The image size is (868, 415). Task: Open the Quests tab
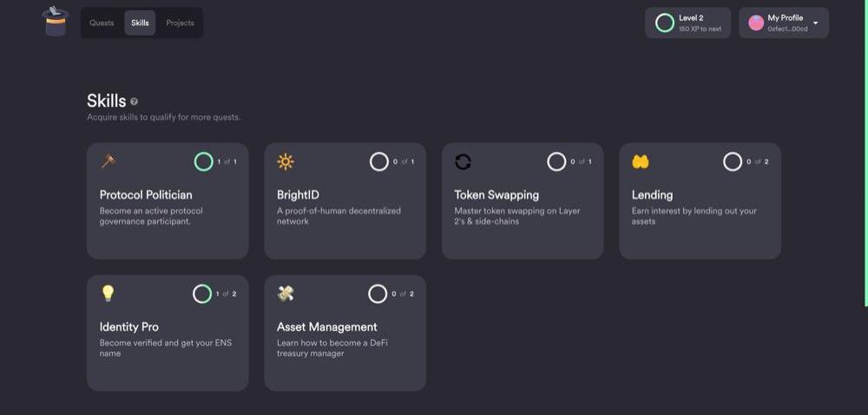point(102,23)
